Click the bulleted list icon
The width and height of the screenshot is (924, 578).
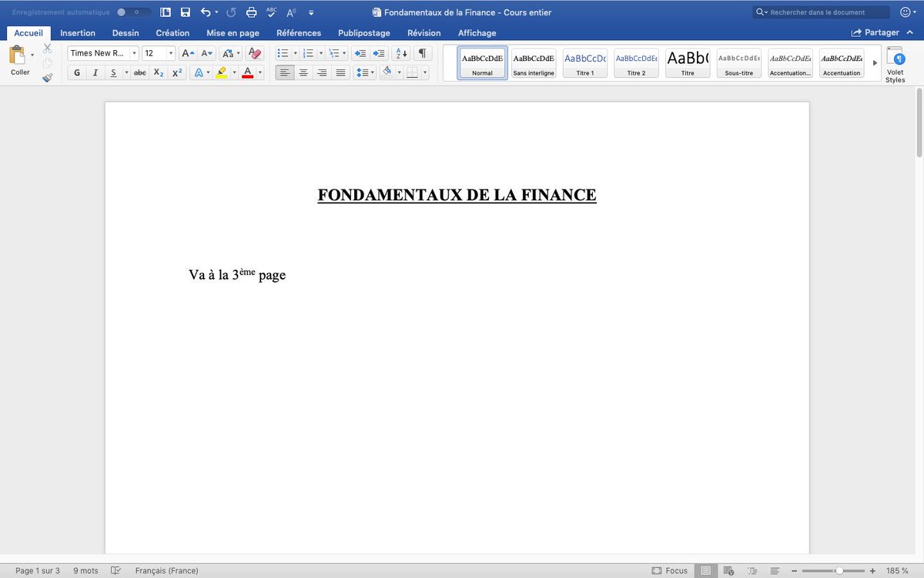click(x=283, y=53)
